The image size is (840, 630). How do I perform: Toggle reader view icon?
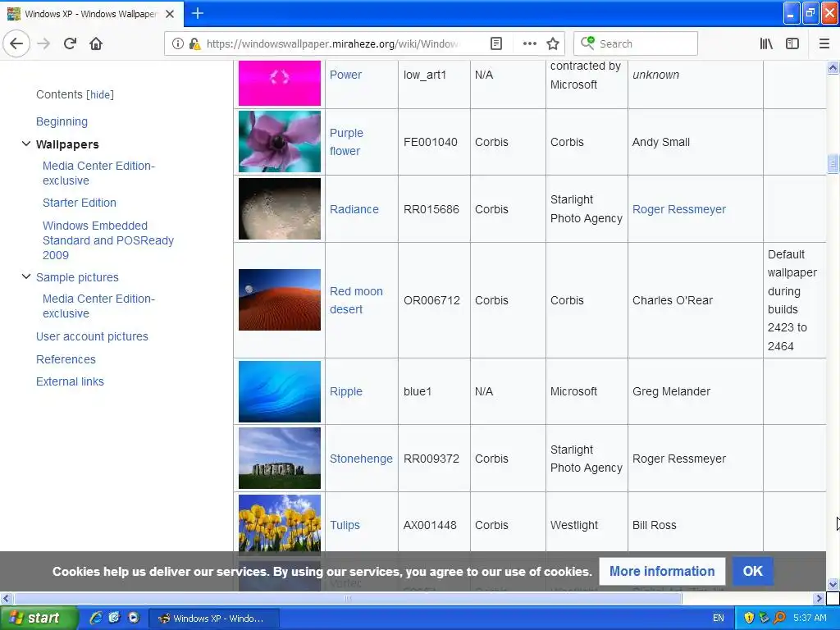coord(496,43)
